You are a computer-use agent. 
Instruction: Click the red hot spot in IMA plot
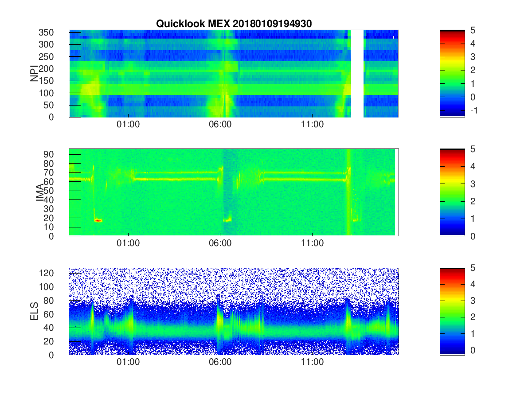tap(98, 220)
